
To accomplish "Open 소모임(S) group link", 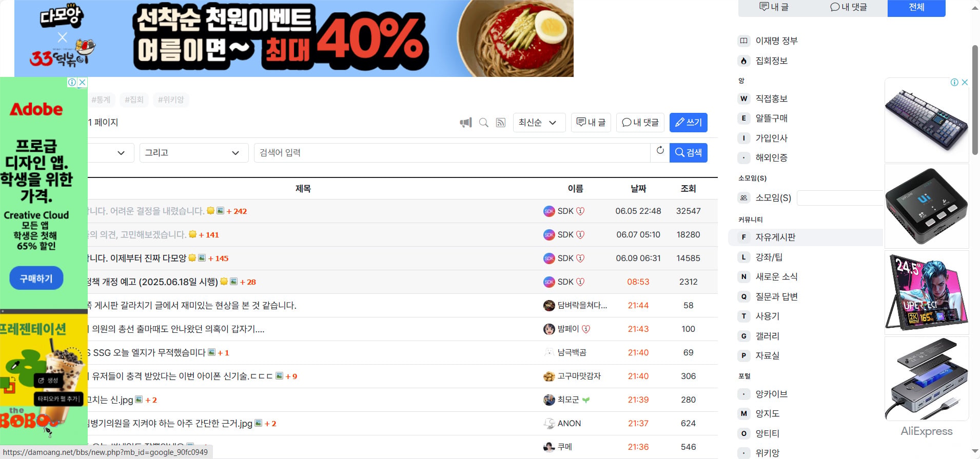I will 773,197.
